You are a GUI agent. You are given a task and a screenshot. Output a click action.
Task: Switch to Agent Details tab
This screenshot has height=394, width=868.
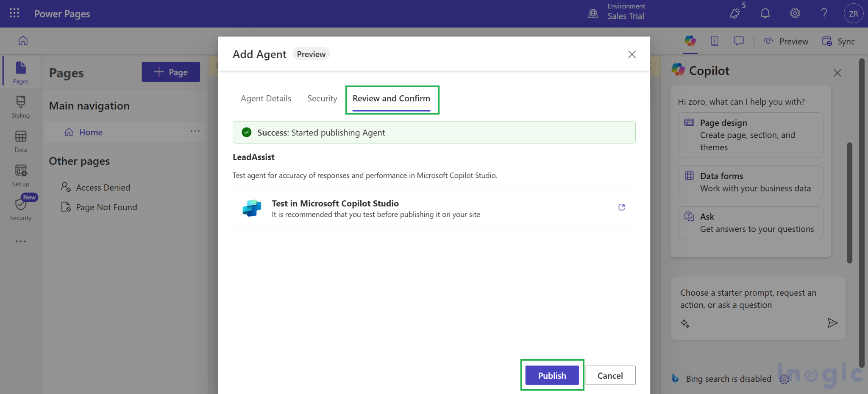point(266,99)
